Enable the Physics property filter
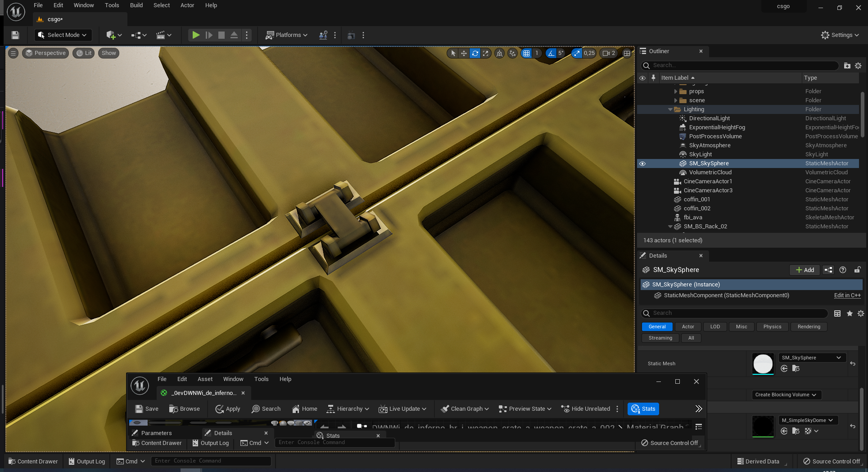Image resolution: width=868 pixels, height=472 pixels. coord(772,327)
